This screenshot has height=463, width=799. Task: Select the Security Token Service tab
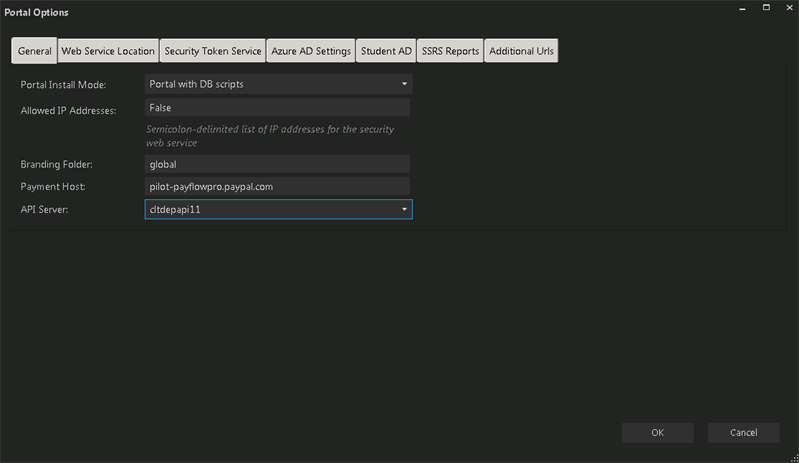pos(212,51)
